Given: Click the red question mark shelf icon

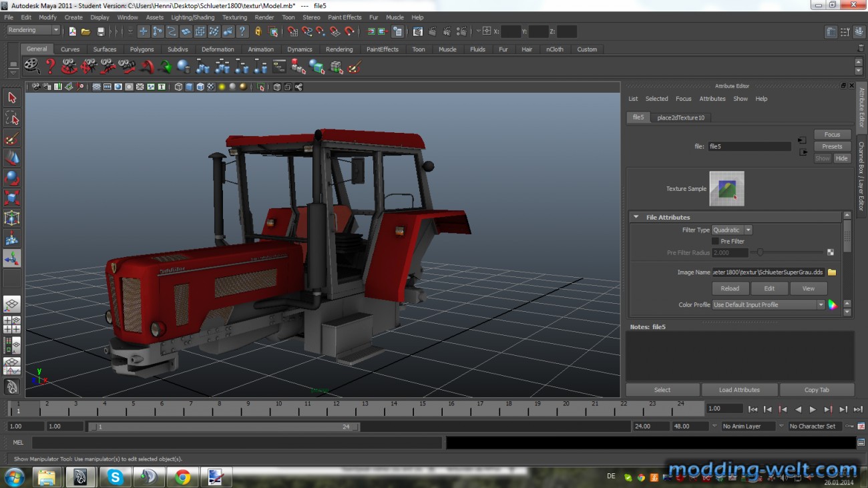Looking at the screenshot, I should tap(50, 66).
